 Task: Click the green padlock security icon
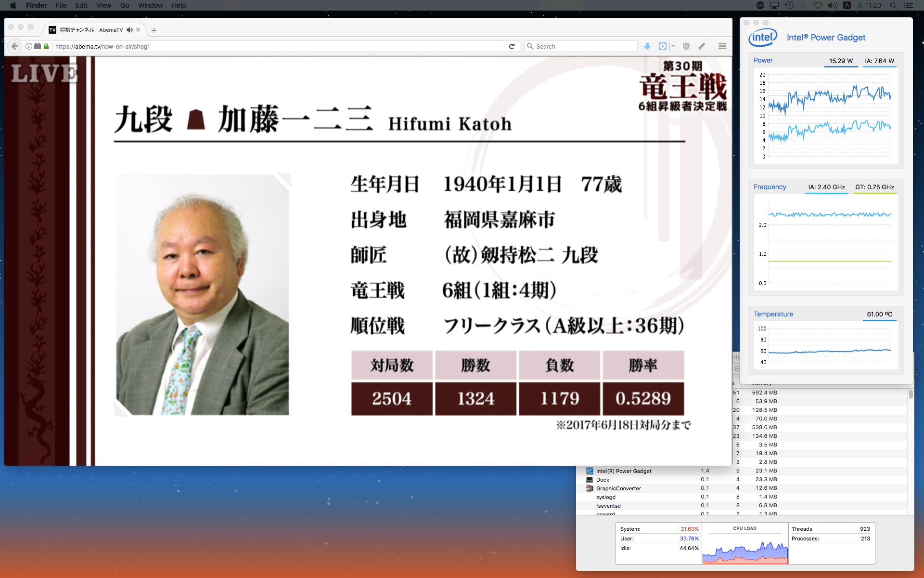tap(46, 46)
